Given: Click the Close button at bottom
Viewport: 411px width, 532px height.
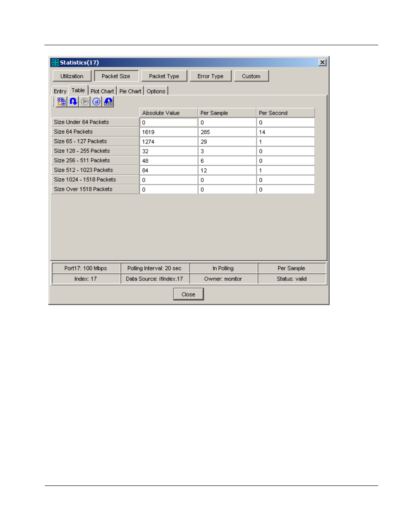Looking at the screenshot, I should pos(188,294).
